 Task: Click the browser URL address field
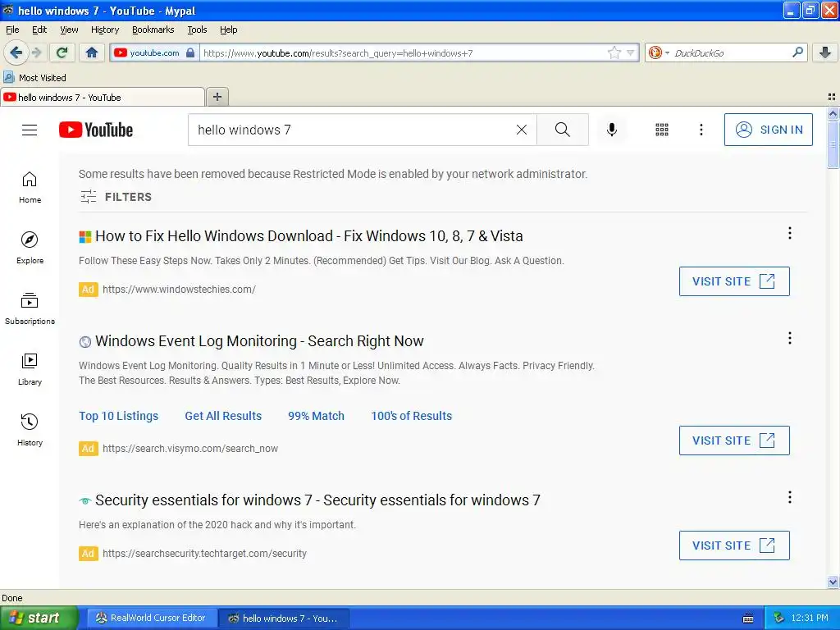[x=403, y=53]
